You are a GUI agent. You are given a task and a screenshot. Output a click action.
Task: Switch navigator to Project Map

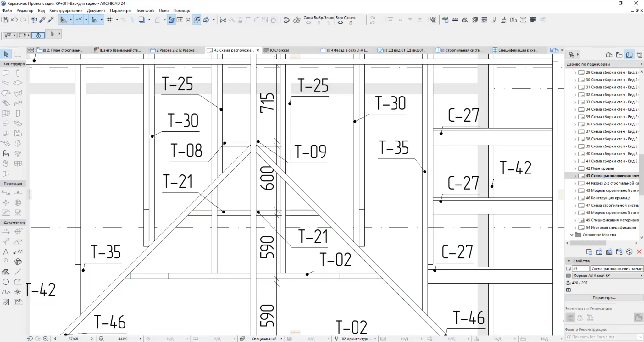(x=609, y=55)
